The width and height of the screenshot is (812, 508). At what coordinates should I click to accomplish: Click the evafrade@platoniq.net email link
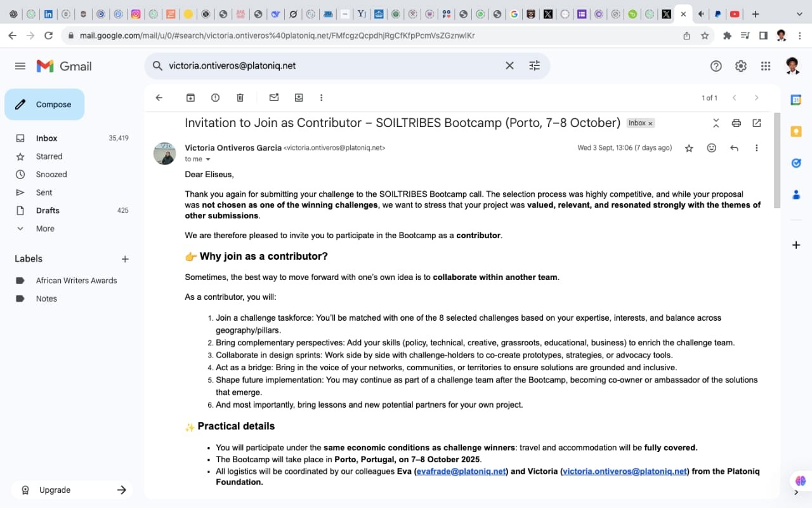click(461, 471)
